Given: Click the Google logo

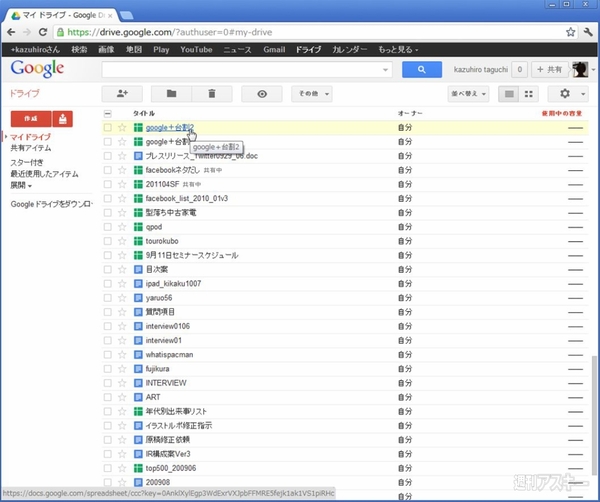Looking at the screenshot, I should pos(37,69).
